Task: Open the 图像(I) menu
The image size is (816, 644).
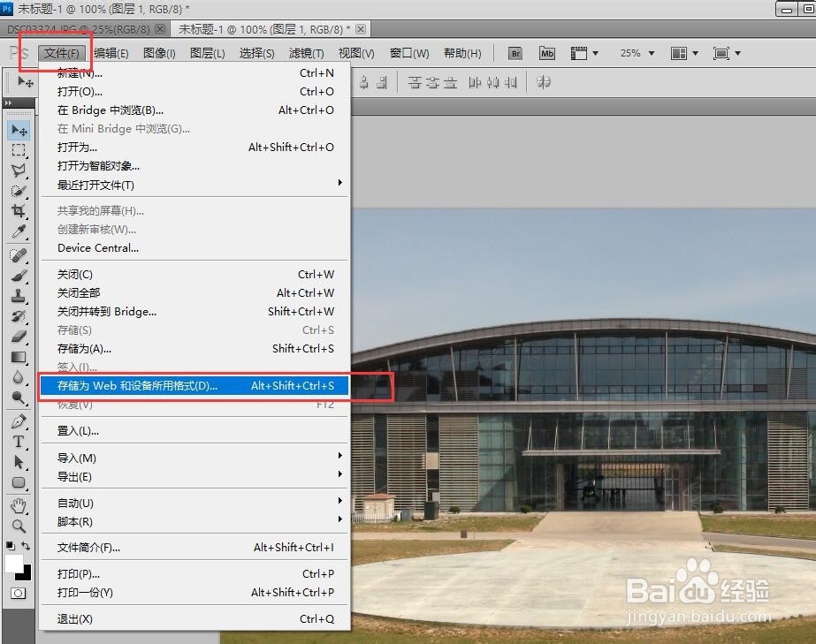Action: tap(159, 53)
